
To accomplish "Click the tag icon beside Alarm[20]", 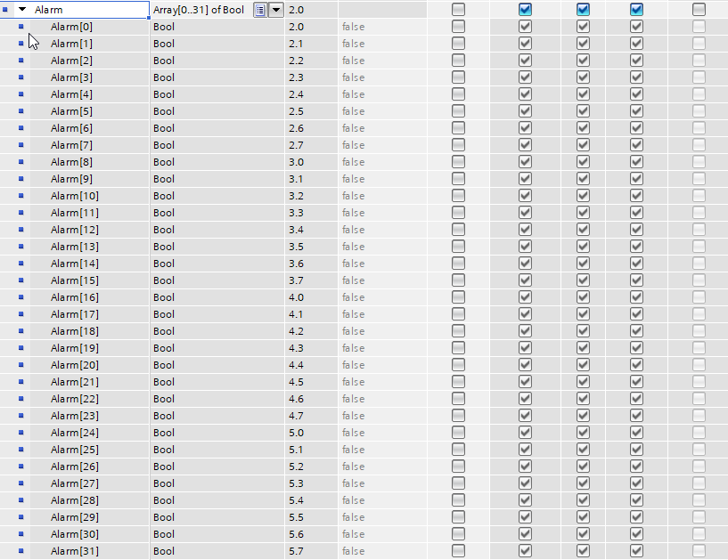I will tap(20, 365).
